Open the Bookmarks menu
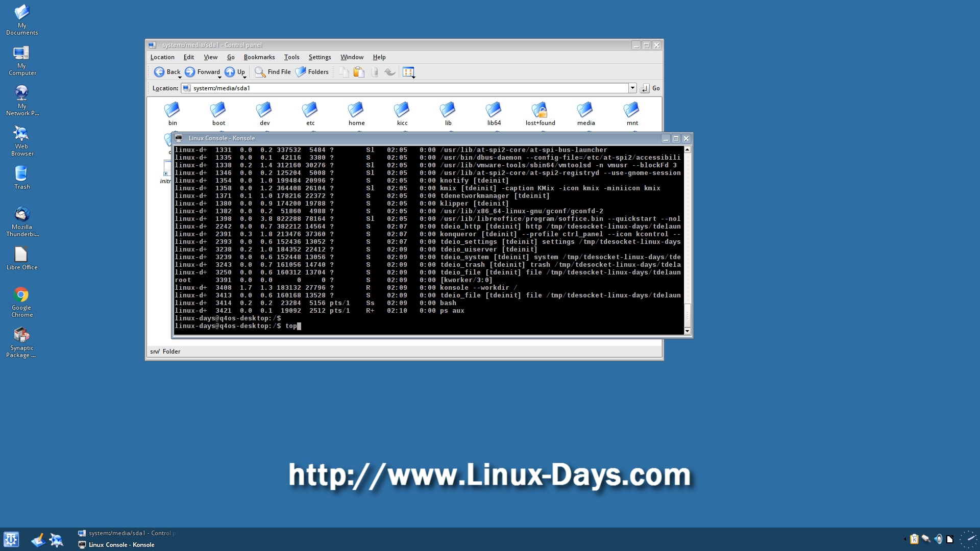This screenshot has width=980, height=551. pyautogui.click(x=259, y=57)
